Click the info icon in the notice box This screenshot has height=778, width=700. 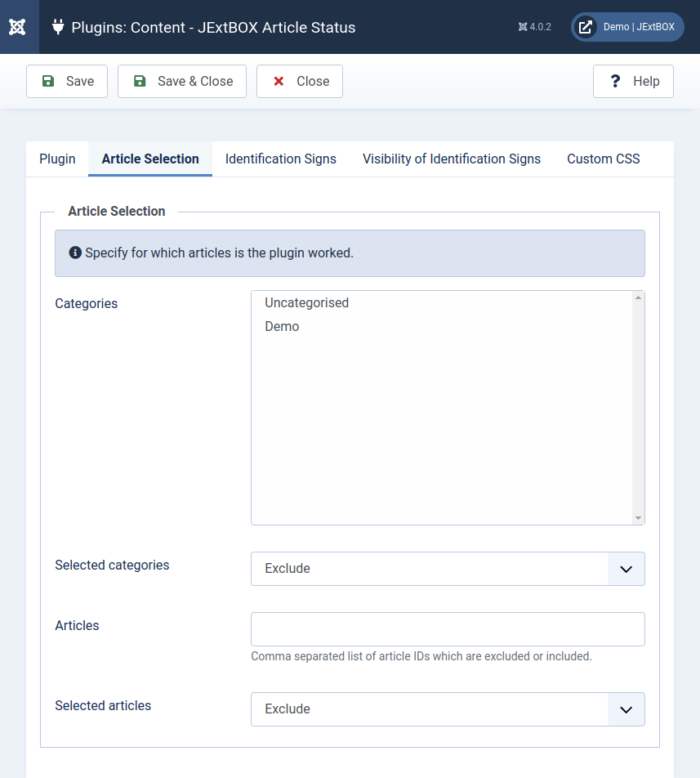pyautogui.click(x=75, y=253)
